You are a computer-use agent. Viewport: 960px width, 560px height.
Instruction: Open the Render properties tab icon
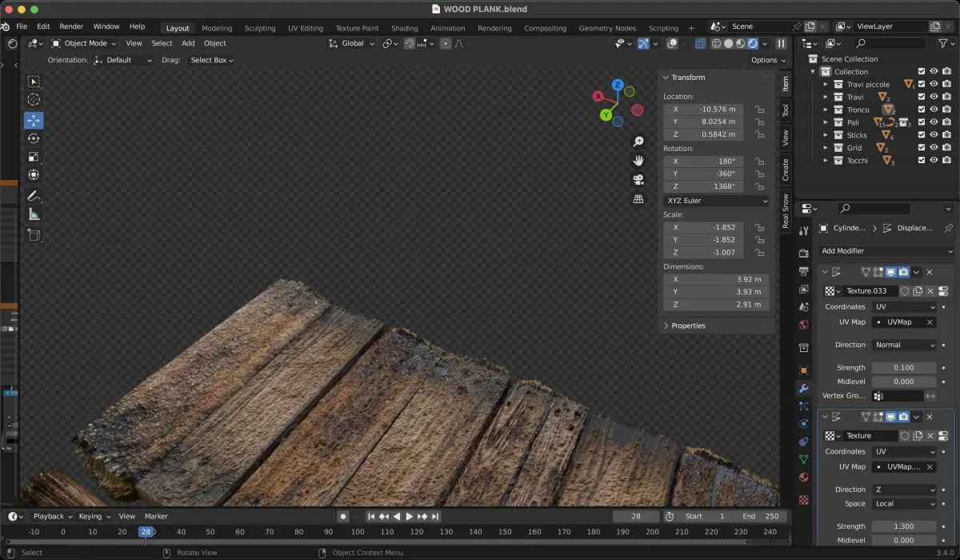(804, 253)
